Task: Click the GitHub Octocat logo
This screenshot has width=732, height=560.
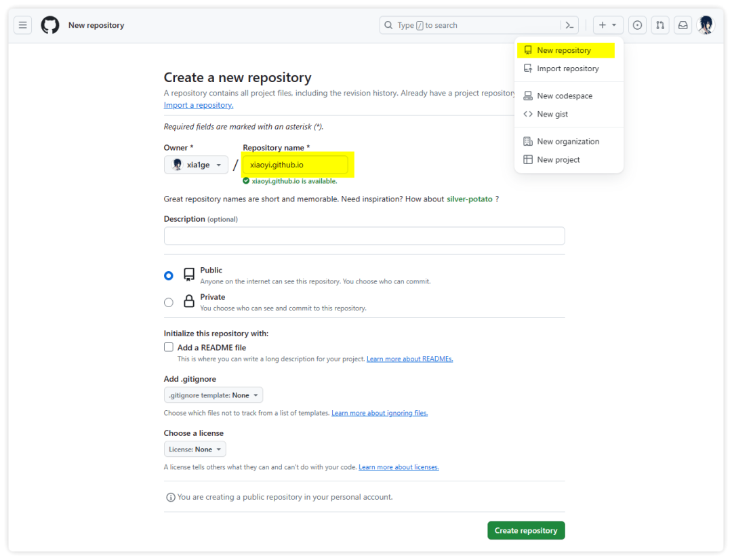Action: [x=50, y=25]
